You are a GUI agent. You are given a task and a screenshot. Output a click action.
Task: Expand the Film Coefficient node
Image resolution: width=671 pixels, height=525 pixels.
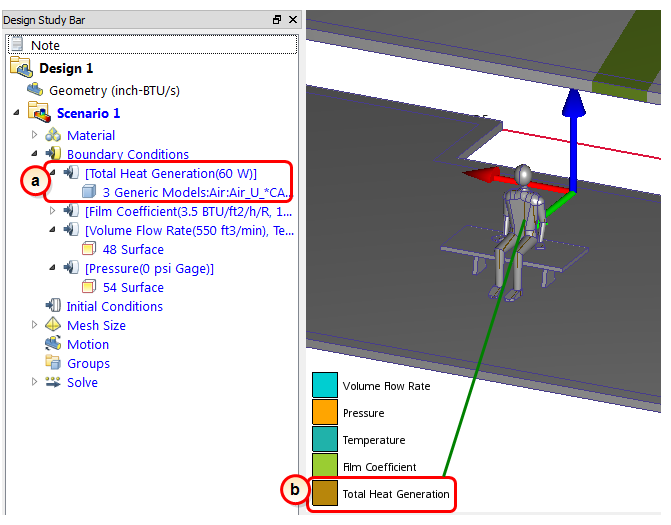(52, 211)
